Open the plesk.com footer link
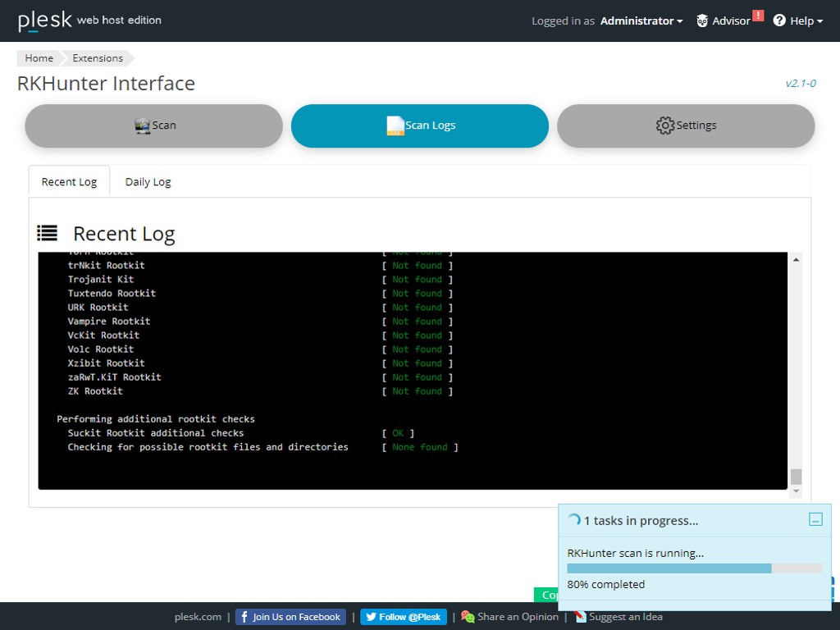This screenshot has height=630, width=840. 198,617
